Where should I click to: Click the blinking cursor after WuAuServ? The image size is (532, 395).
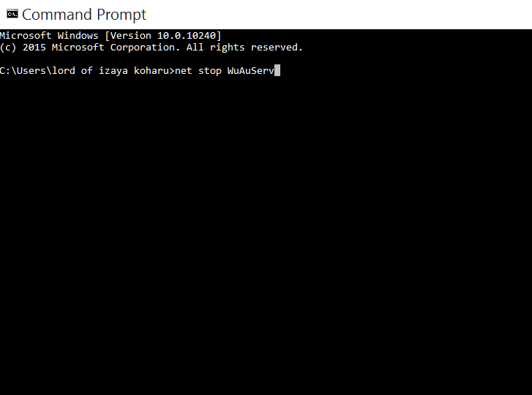[x=277, y=70]
